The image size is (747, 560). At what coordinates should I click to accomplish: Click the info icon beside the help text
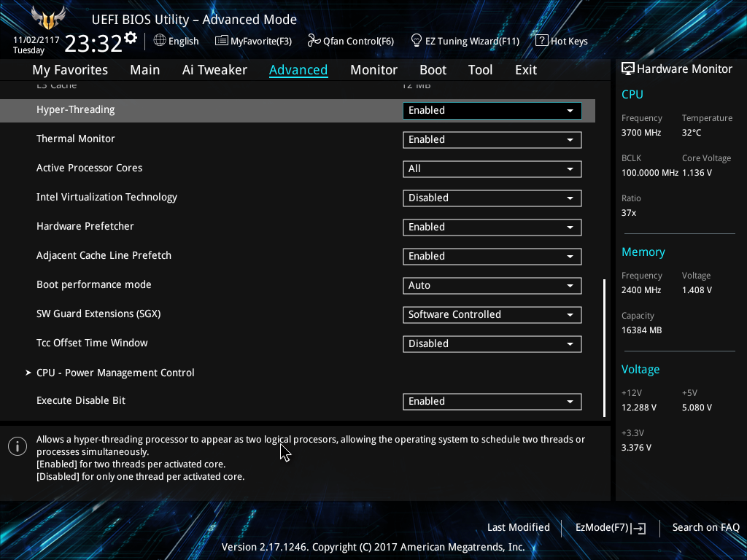[18, 446]
